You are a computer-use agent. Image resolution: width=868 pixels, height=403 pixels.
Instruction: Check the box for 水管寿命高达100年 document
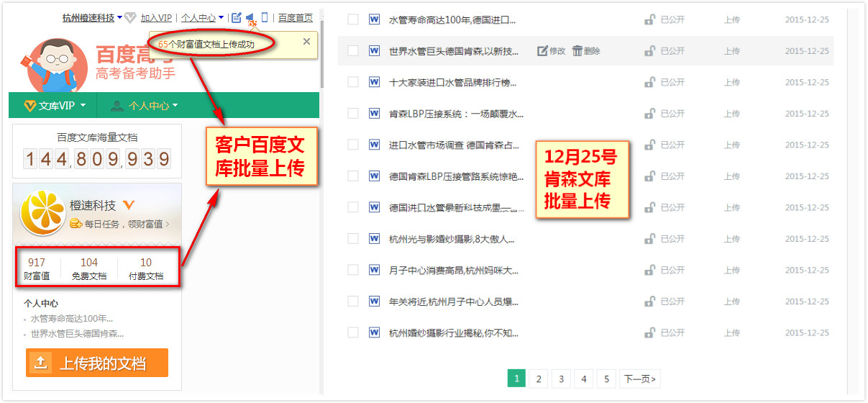click(x=353, y=20)
